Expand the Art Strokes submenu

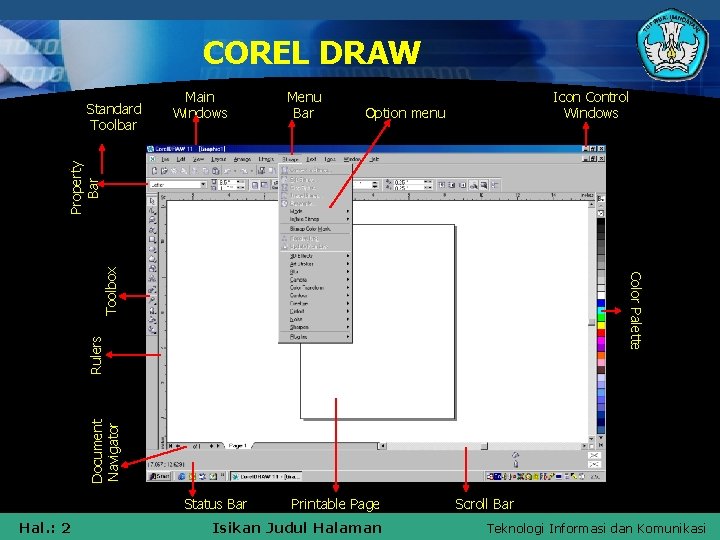tap(315, 264)
